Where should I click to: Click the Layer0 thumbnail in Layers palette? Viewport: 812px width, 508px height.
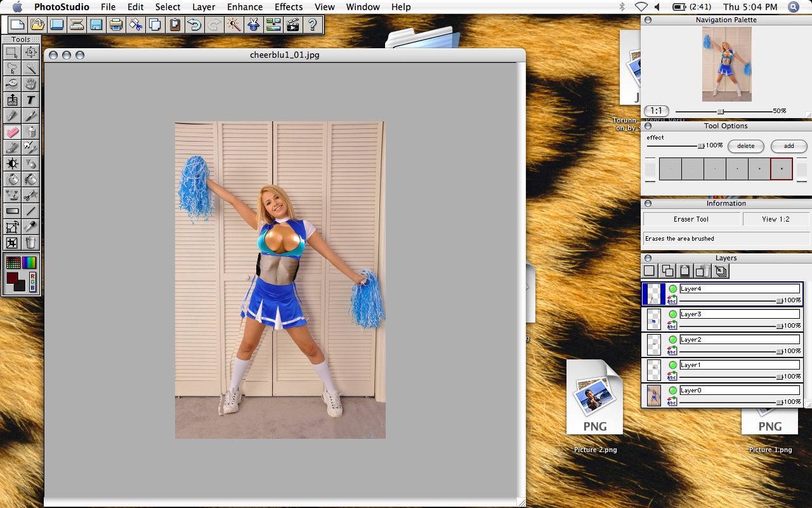pos(654,396)
